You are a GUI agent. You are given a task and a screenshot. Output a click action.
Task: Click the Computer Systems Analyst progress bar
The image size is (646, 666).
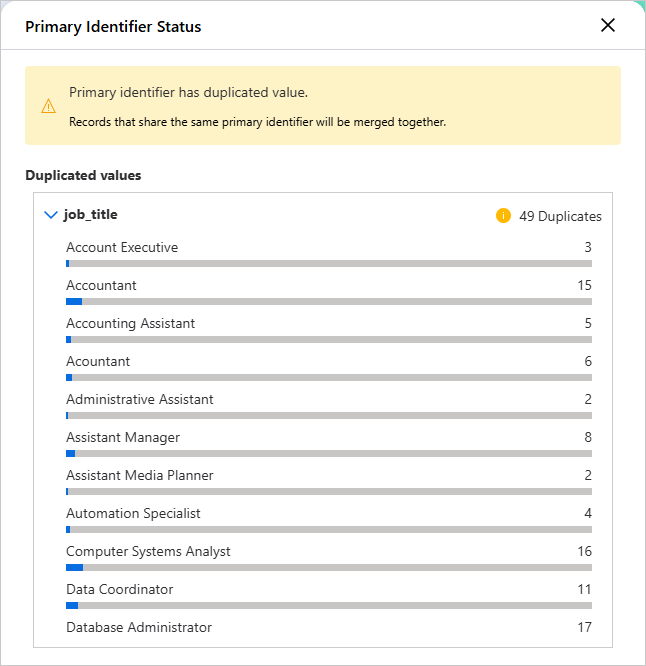tap(329, 568)
